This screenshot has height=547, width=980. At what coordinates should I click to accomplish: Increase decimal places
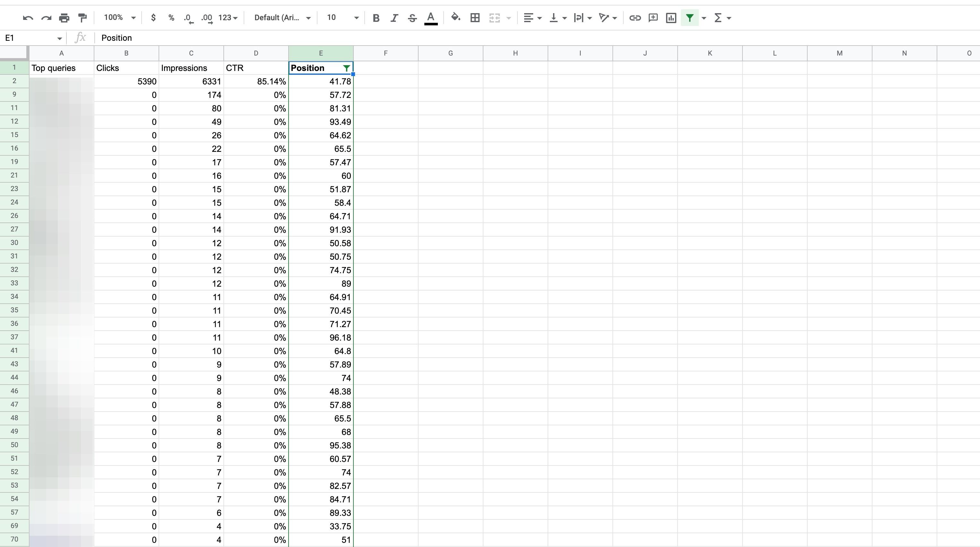[207, 18]
